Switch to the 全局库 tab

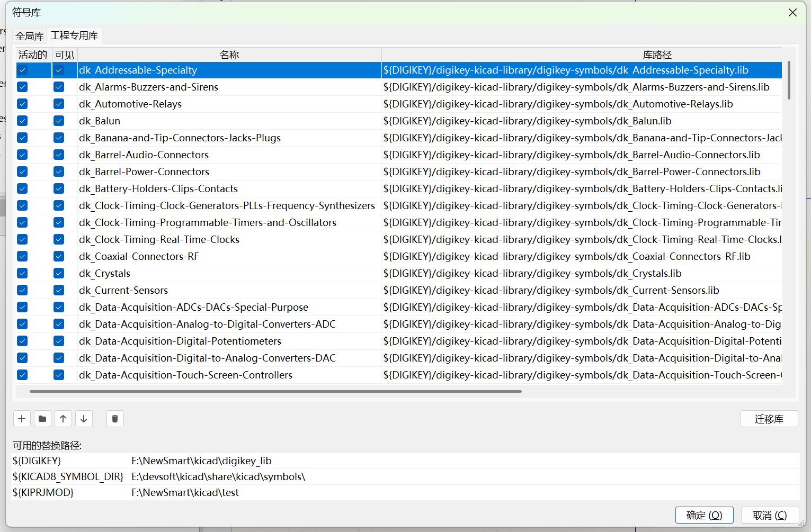point(30,36)
